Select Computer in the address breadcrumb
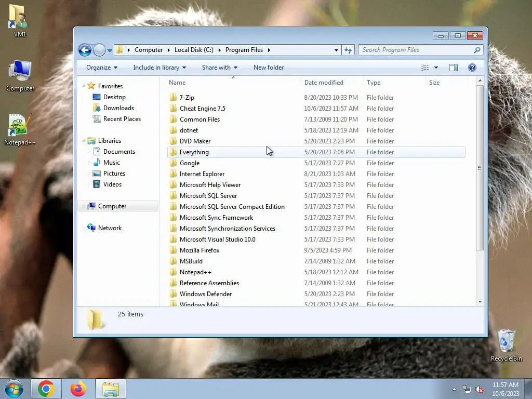532x399 pixels. tap(149, 50)
